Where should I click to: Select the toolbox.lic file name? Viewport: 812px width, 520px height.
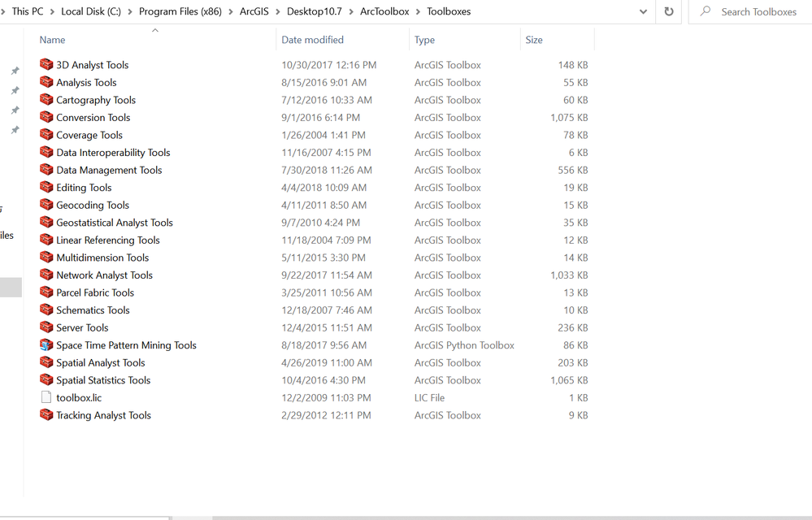point(79,397)
